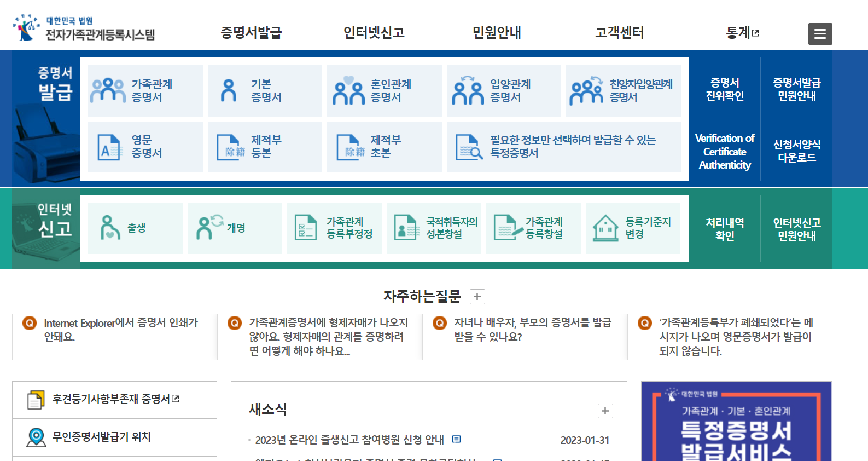Open 고객센터 main menu

click(x=620, y=33)
